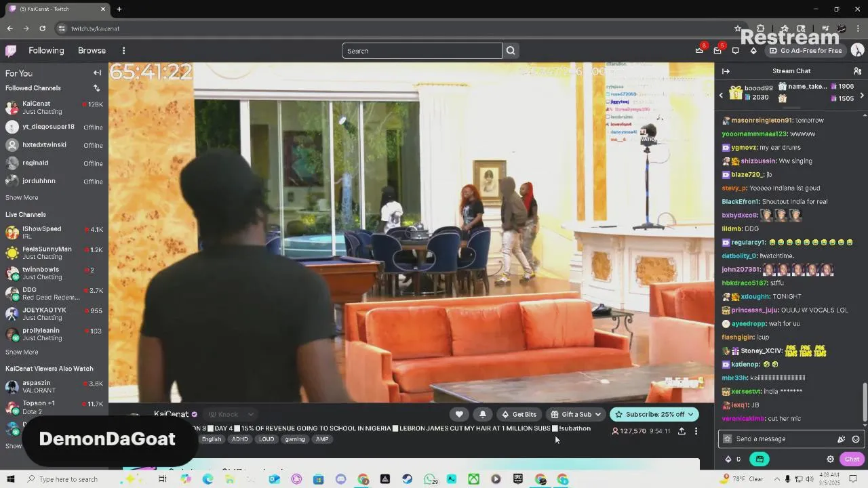The width and height of the screenshot is (868, 488).
Task: Open stream three-dot options menu
Action: (x=696, y=431)
